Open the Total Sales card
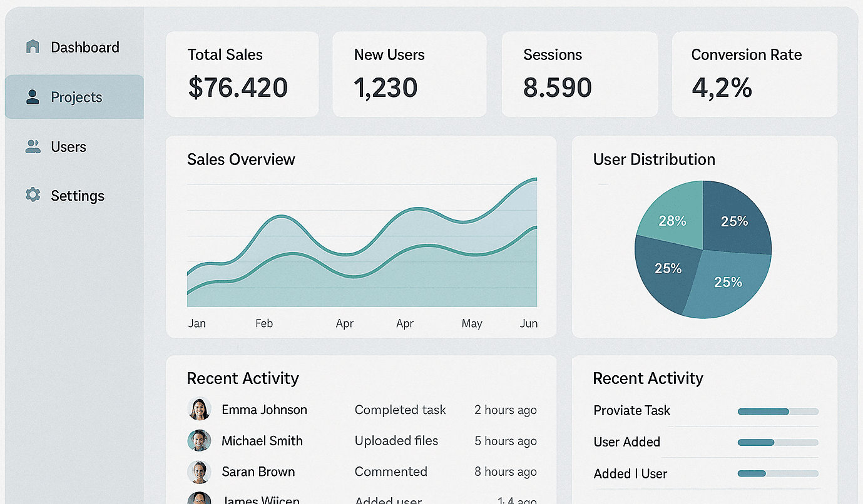Screen dimensions: 863x504 pos(242,74)
